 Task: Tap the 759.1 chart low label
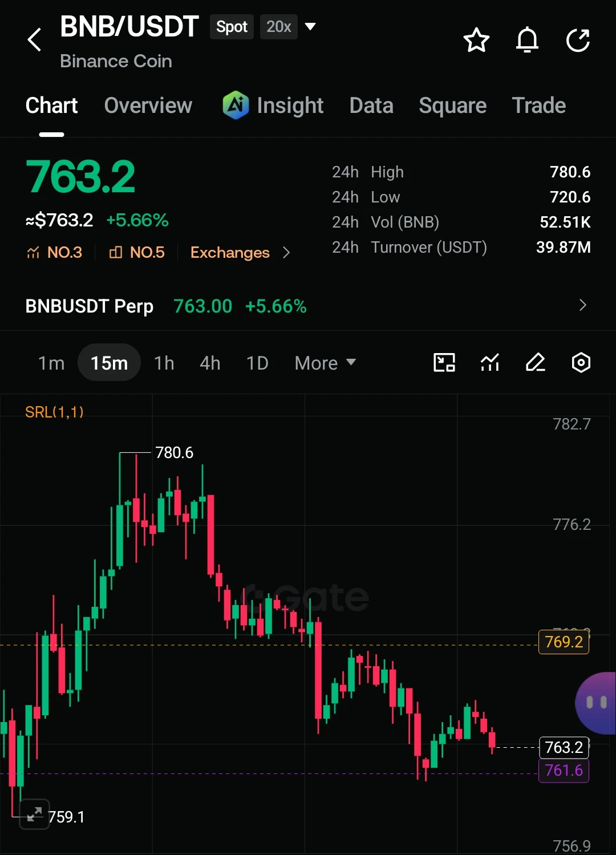[x=66, y=817]
